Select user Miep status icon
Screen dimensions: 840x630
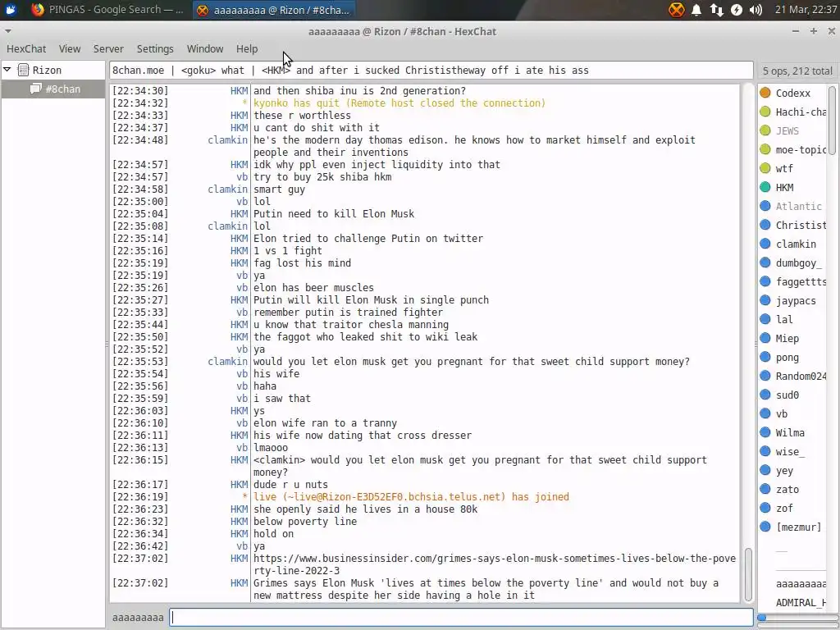765,338
